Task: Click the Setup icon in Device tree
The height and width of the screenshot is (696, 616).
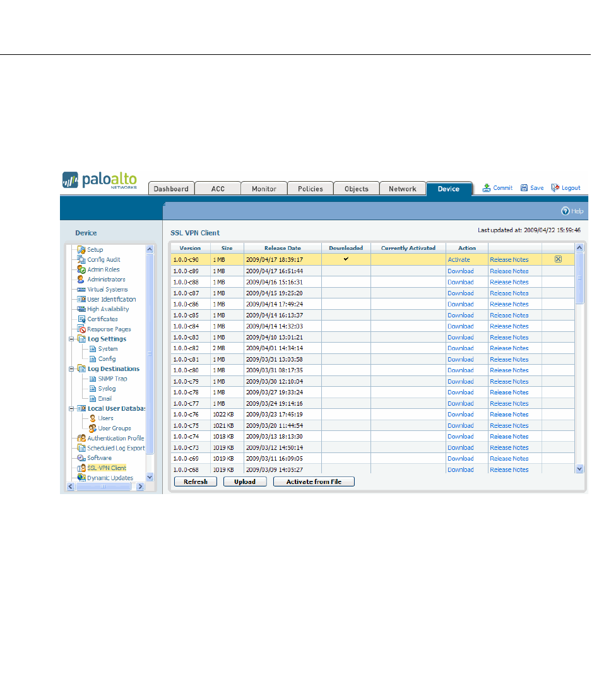Action: [81, 249]
